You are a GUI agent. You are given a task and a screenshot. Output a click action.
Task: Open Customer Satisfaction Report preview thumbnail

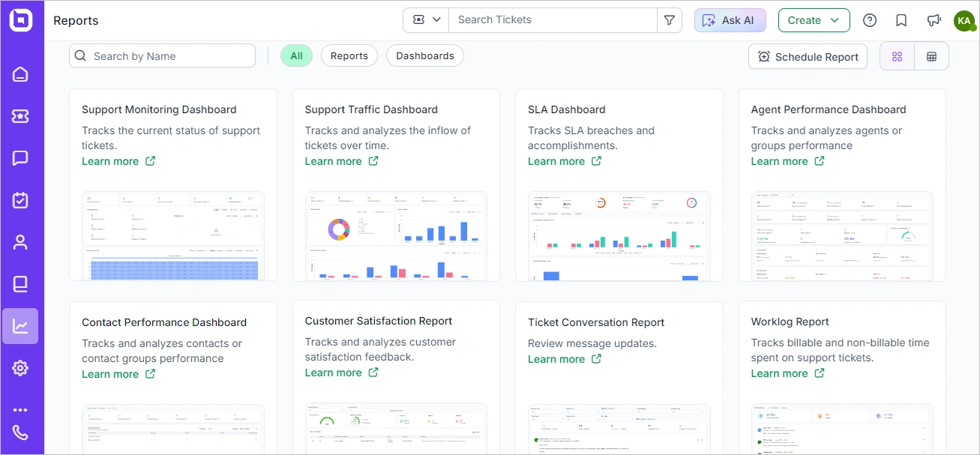click(396, 429)
